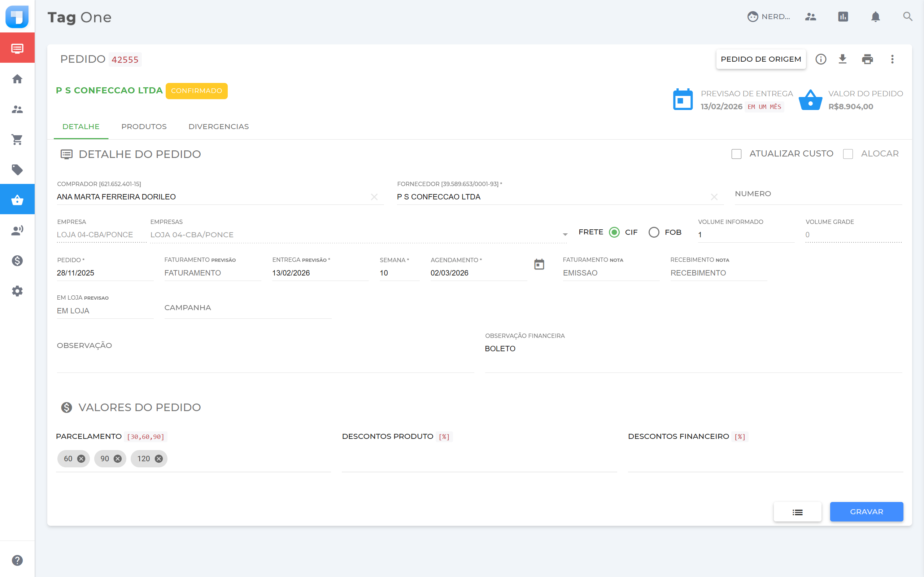Enable the Atualizar Custo checkbox
The width and height of the screenshot is (924, 577).
(x=736, y=154)
